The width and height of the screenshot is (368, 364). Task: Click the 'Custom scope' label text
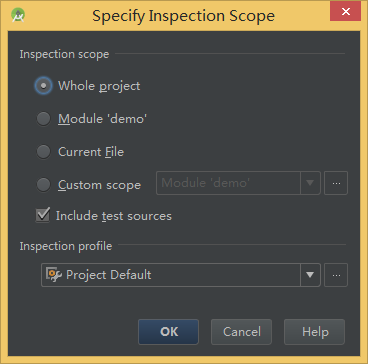(99, 185)
